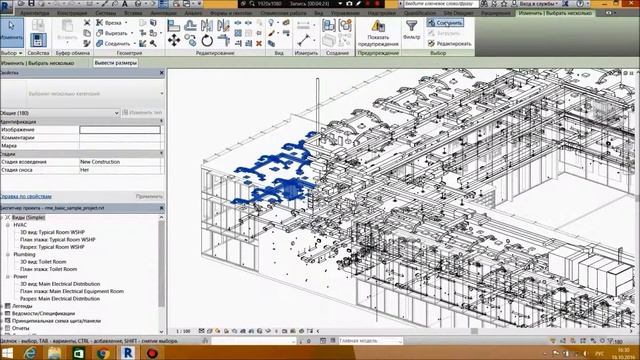640x360 pixels.
Task: Click the Cut to clipboard scissors icon
Action: click(87, 23)
